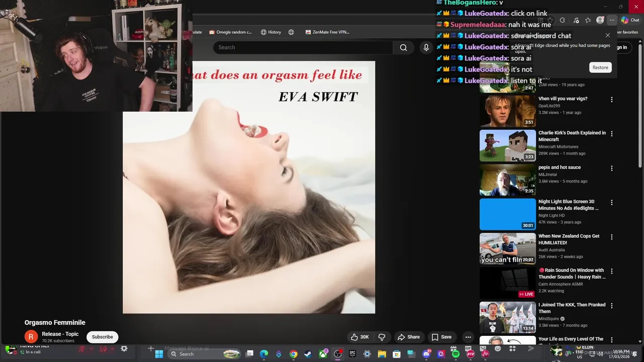Click Restore in the Edge closed-pages popup
This screenshot has height=362, width=644.
click(x=600, y=67)
